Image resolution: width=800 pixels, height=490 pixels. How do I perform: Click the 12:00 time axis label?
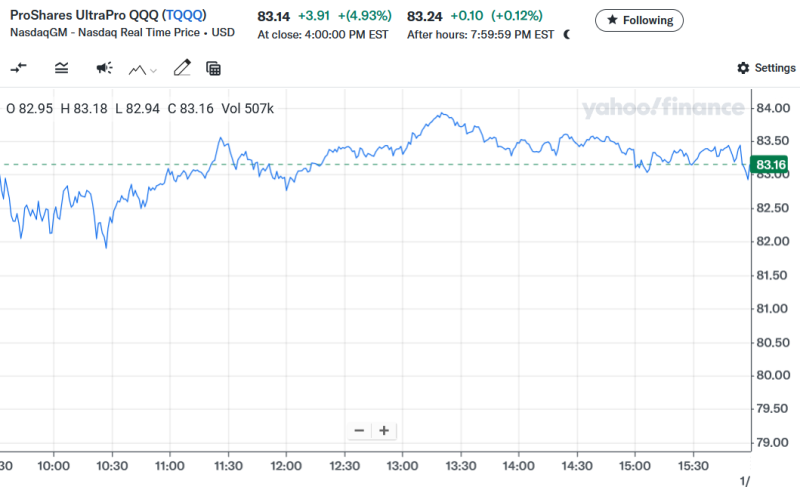(286, 465)
